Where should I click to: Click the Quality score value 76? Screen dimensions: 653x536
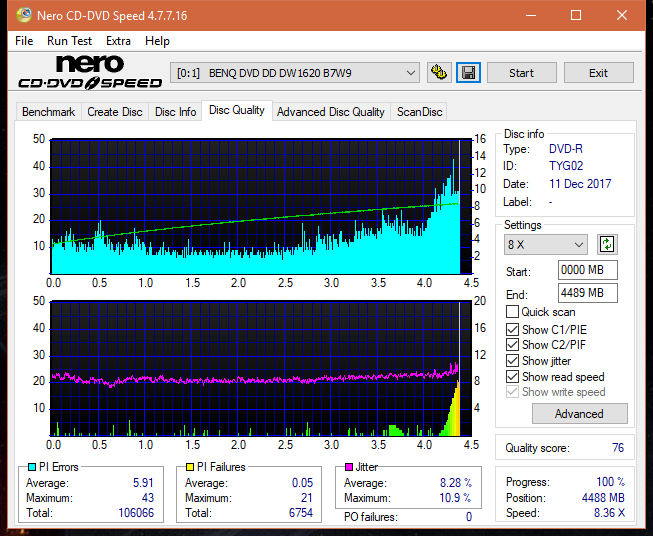click(x=618, y=448)
